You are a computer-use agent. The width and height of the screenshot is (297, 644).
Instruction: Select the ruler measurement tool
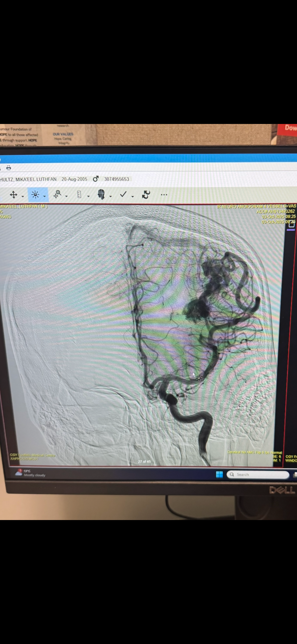pos(79,195)
